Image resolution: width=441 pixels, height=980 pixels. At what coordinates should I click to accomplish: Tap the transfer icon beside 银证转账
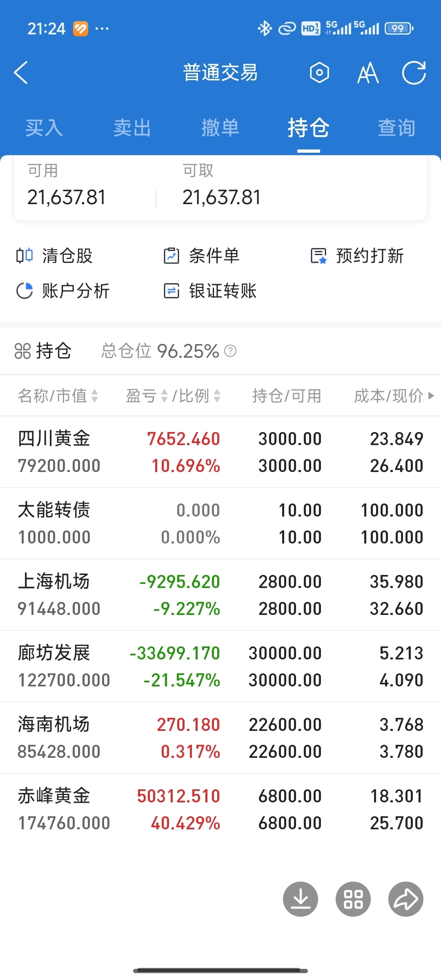point(171,291)
